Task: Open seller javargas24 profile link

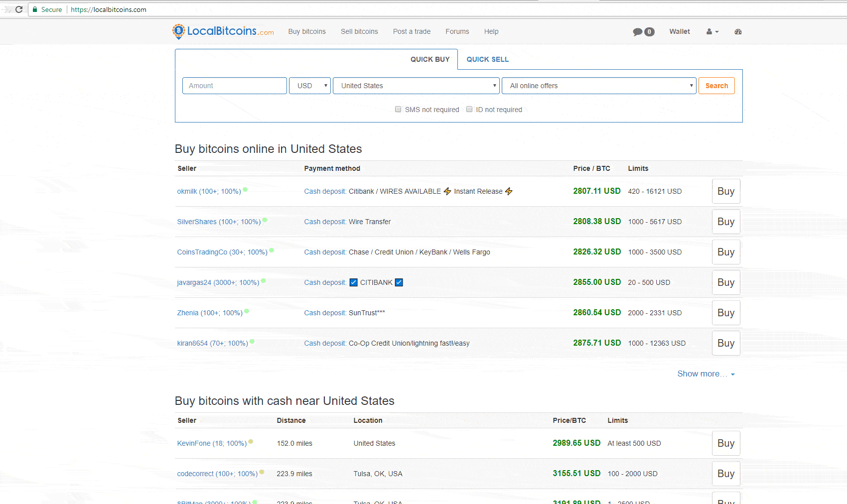Action: click(x=218, y=282)
